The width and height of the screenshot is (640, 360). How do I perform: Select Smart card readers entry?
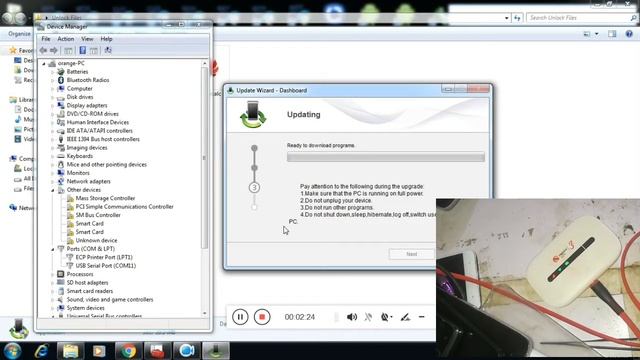pyautogui.click(x=89, y=291)
